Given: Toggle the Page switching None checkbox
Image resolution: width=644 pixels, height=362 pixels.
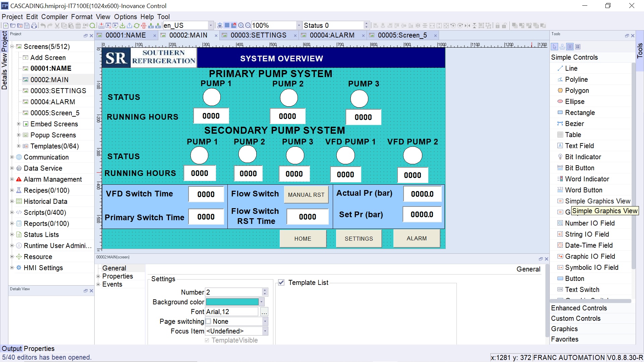Looking at the screenshot, I should pyautogui.click(x=208, y=321).
